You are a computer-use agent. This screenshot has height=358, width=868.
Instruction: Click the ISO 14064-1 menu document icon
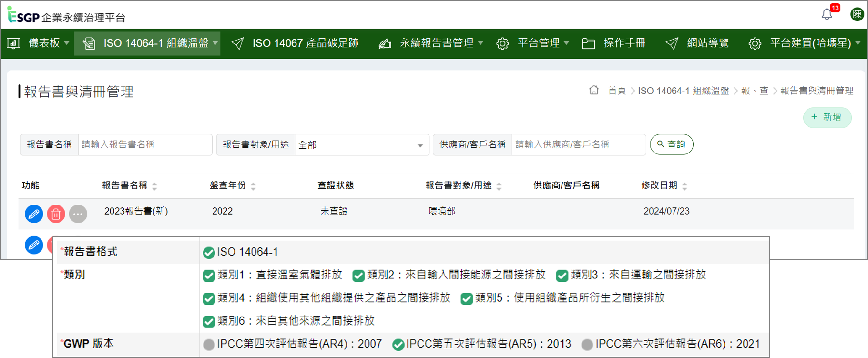[89, 43]
